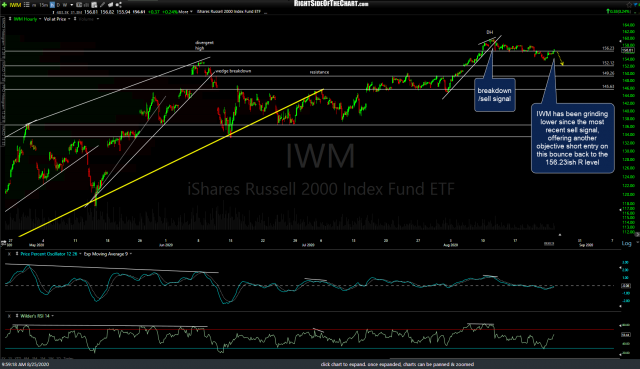Screen dimensions: 640x369
Task: Click the 'divergent high' annotation text
Action: coord(204,45)
